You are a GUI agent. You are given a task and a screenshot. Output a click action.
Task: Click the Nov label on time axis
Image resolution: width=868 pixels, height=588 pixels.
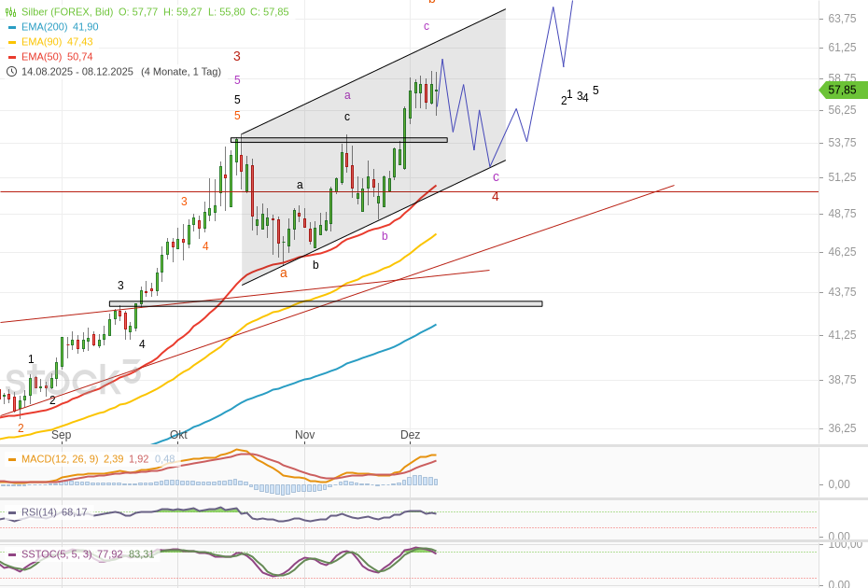pyautogui.click(x=305, y=435)
